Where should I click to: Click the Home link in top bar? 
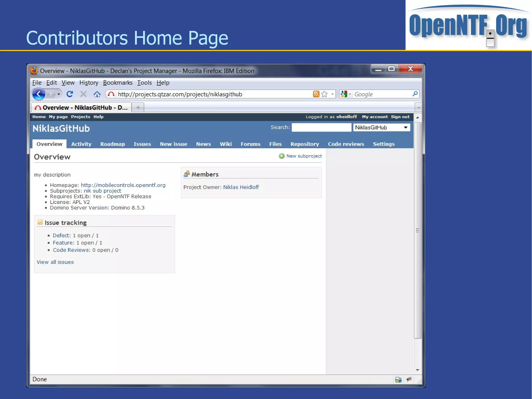(39, 117)
